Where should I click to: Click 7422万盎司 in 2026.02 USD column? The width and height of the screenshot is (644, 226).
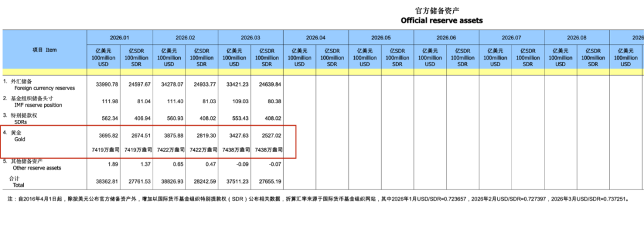click(171, 150)
